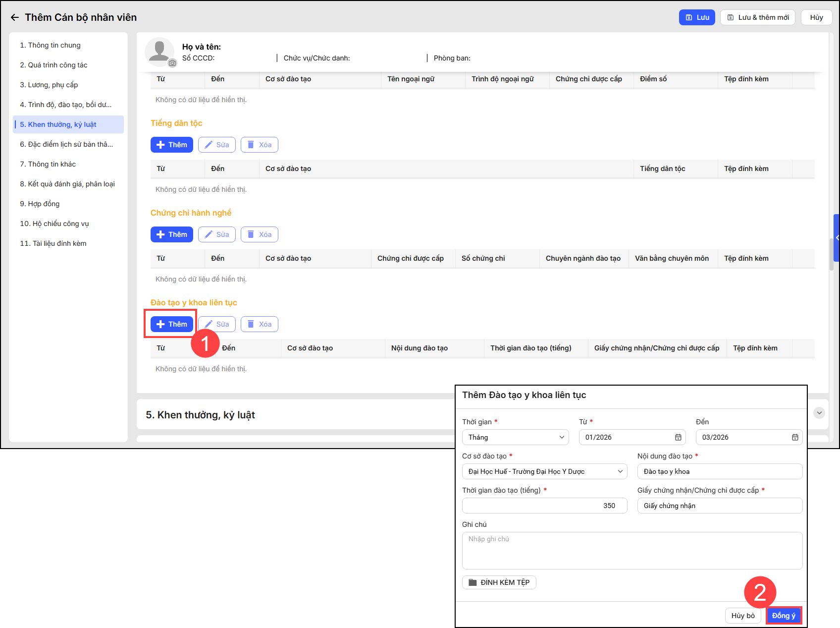Click Lưu & thêm mới button
This screenshot has height=628, width=840.
pos(757,17)
